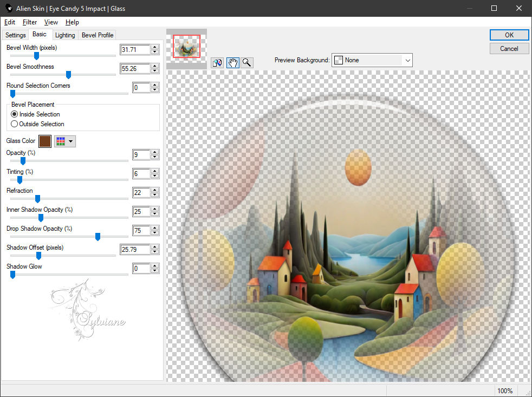Screen dimensions: 532x397
Task: Increase Drop Shadow Opacity with up stepper
Action: [x=155, y=229]
